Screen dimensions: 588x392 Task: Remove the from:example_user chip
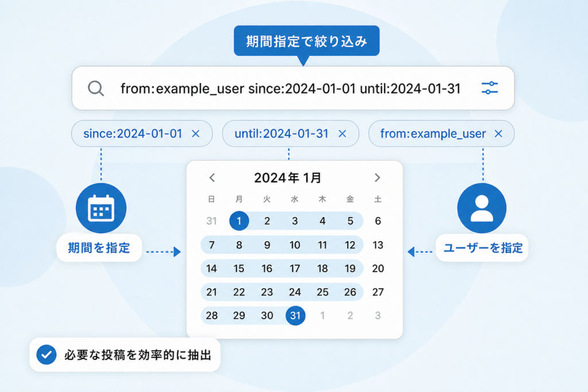(x=498, y=134)
